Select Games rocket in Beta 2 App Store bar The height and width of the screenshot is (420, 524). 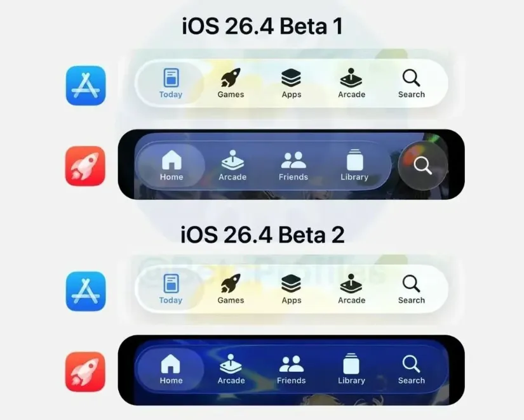pos(231,289)
